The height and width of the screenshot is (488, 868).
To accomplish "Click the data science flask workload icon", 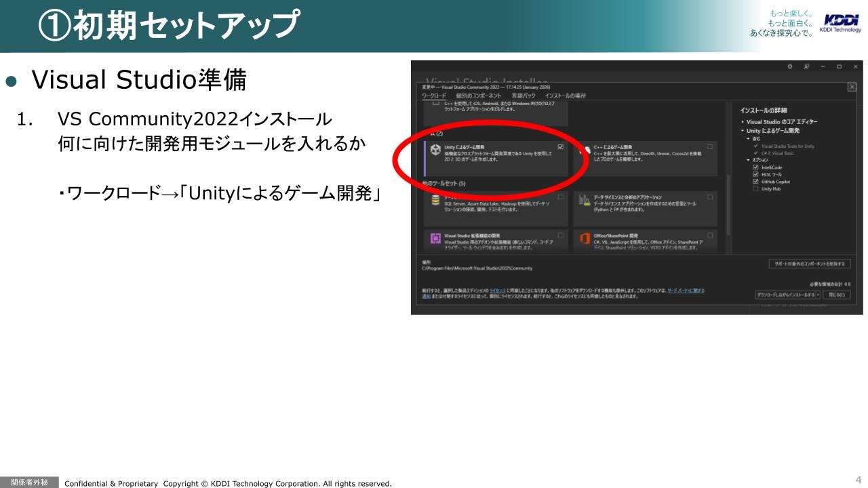I will [x=585, y=200].
